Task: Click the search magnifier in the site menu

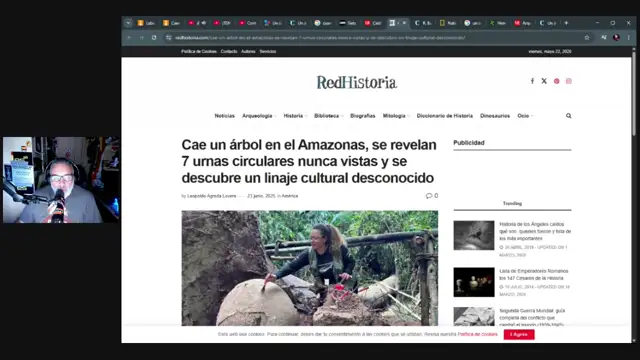Action: click(569, 116)
